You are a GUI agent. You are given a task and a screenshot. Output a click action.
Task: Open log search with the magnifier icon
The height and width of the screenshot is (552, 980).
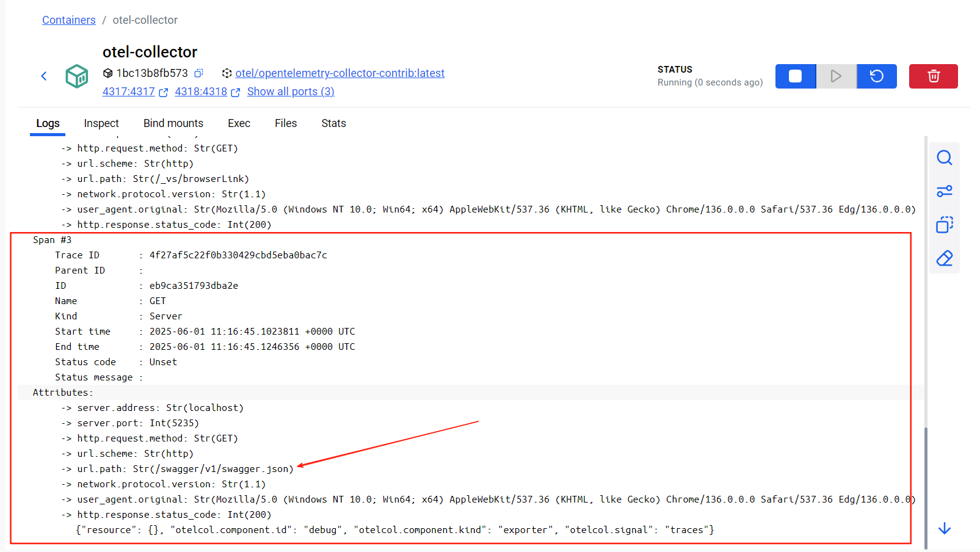pos(945,158)
